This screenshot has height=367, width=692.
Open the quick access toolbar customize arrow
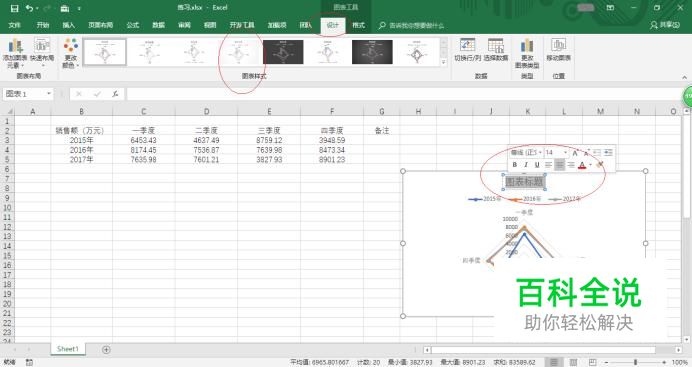(x=79, y=8)
